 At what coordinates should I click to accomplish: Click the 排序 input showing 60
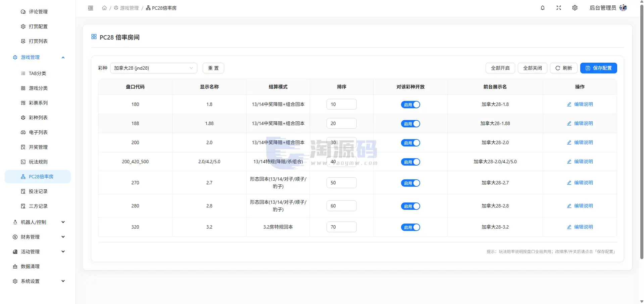342,206
